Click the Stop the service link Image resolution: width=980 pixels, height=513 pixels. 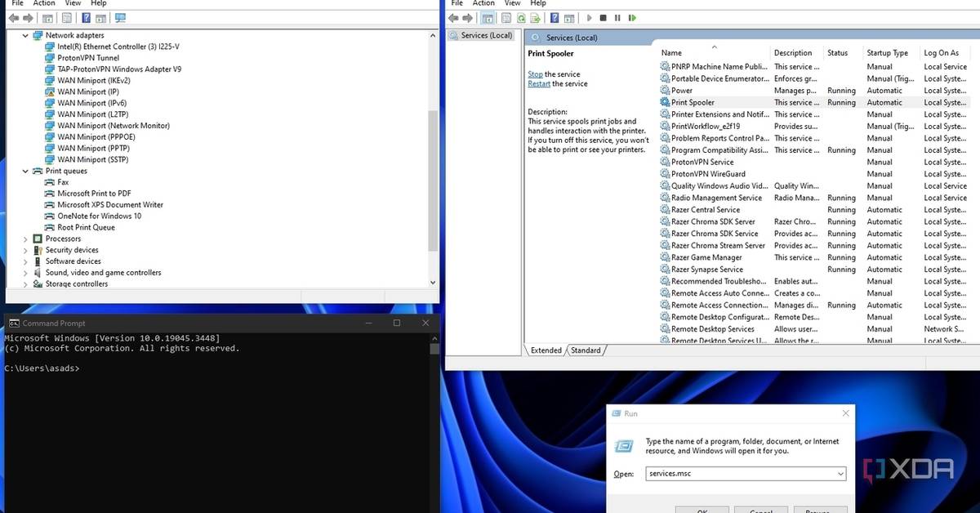(x=535, y=74)
